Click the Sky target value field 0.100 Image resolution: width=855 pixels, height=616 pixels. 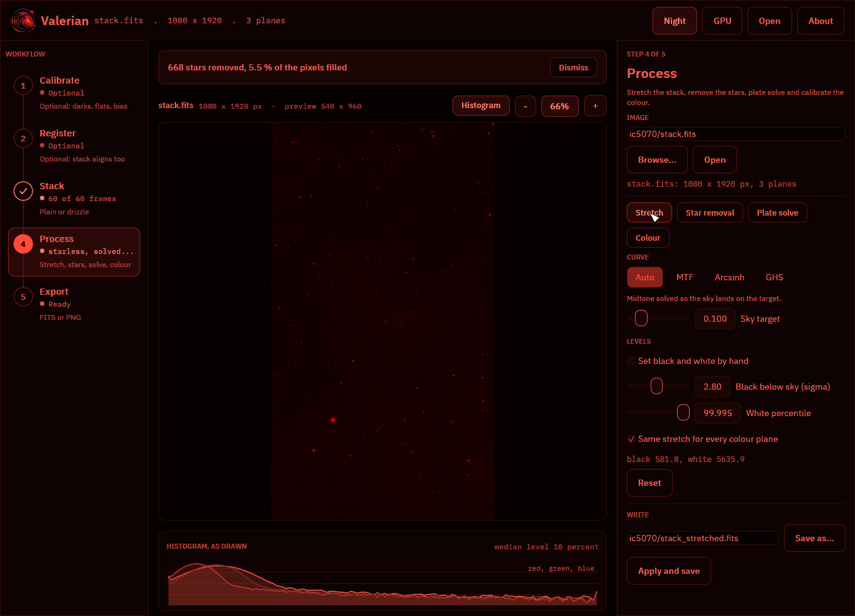point(715,319)
